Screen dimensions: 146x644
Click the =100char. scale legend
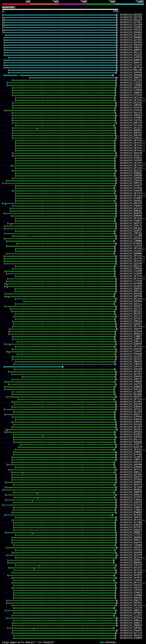pos(109,642)
